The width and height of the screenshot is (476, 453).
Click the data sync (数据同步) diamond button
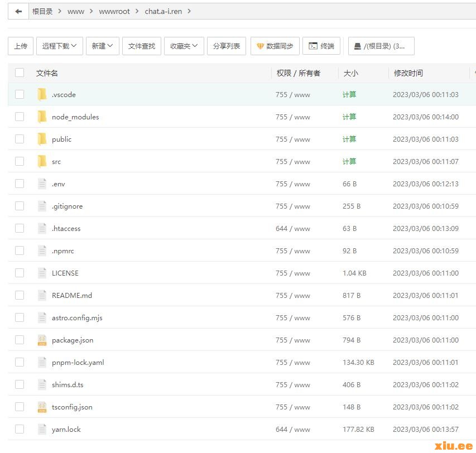275,46
